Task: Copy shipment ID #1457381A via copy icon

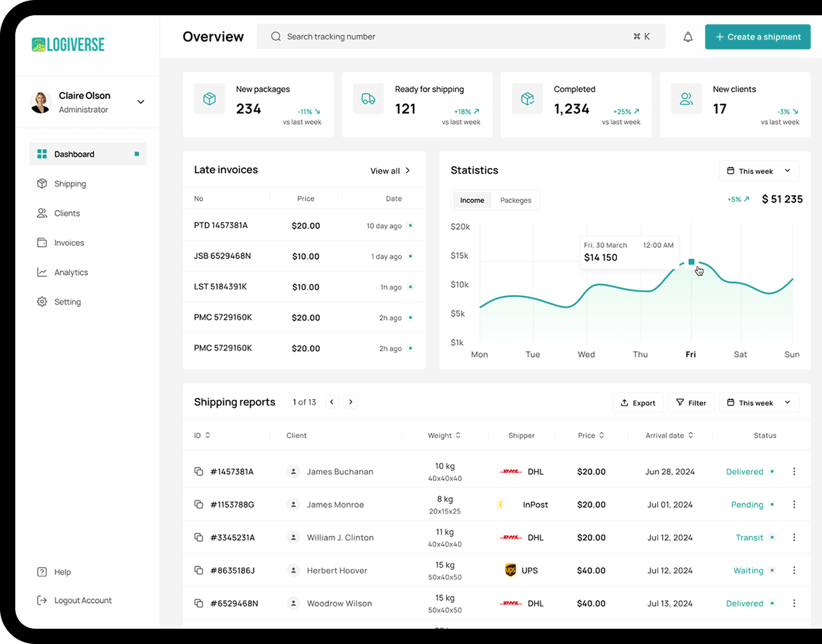Action: point(199,472)
